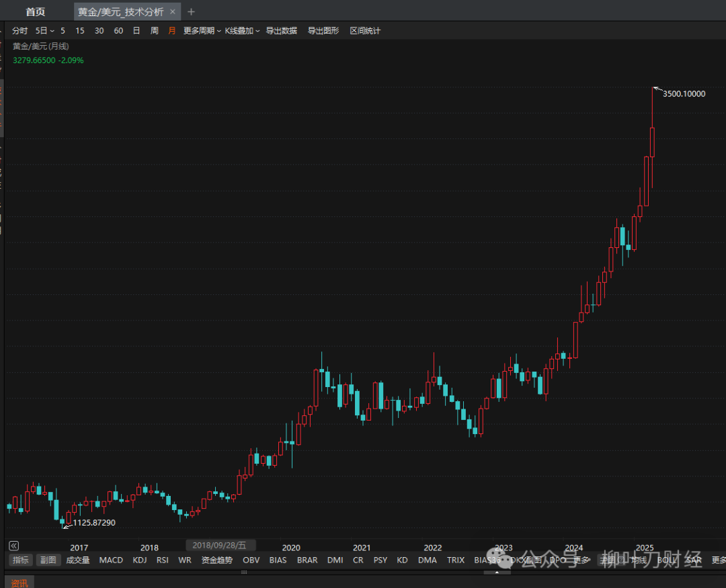Click the 2022 year axis label
The height and width of the screenshot is (588, 726).
[x=432, y=548]
